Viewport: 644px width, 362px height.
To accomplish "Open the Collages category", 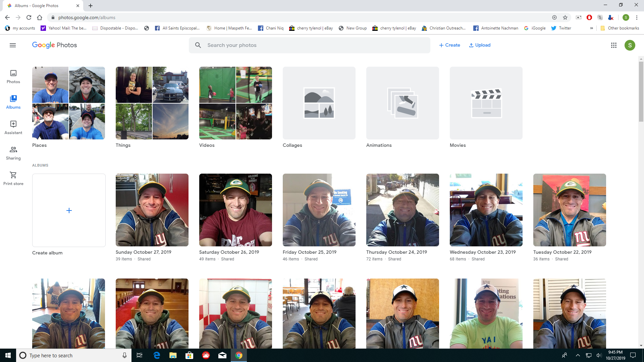I will (x=319, y=103).
